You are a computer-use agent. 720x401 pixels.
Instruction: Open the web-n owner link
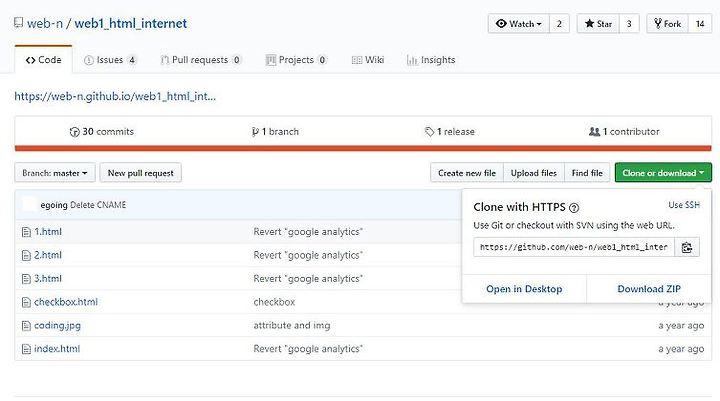pos(45,23)
